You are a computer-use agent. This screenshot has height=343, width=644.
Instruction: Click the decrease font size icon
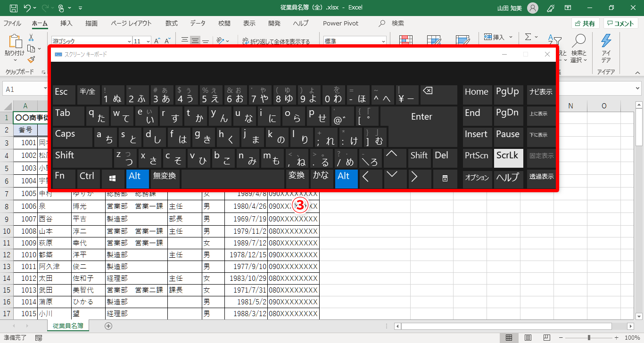tap(168, 41)
